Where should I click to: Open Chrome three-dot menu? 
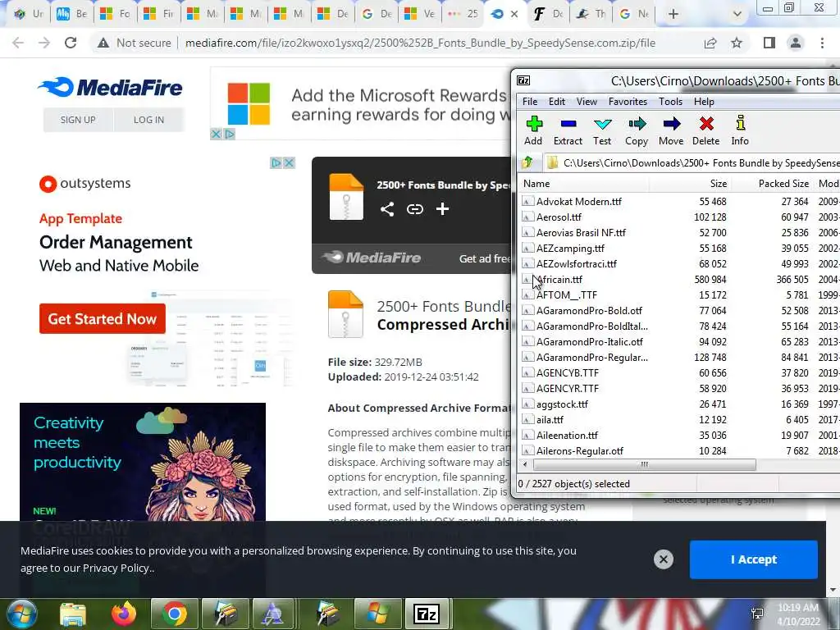coord(822,43)
